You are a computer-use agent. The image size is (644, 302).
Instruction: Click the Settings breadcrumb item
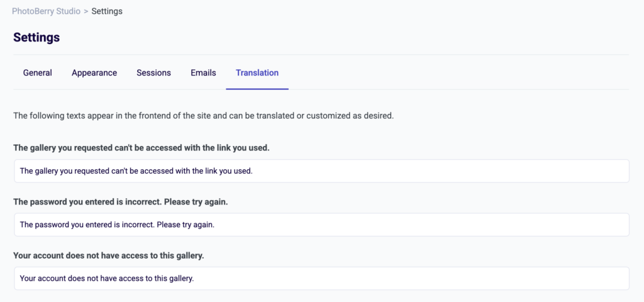pos(107,11)
